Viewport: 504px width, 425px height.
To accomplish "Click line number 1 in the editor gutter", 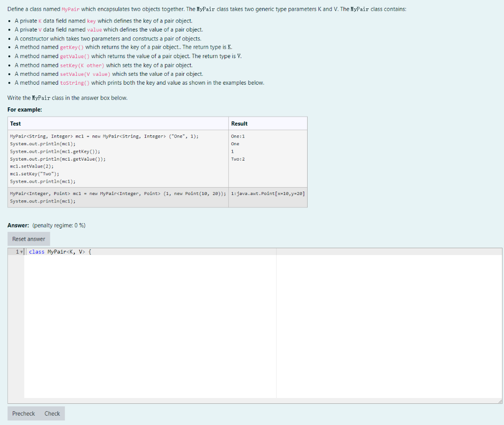I will tap(16, 251).
